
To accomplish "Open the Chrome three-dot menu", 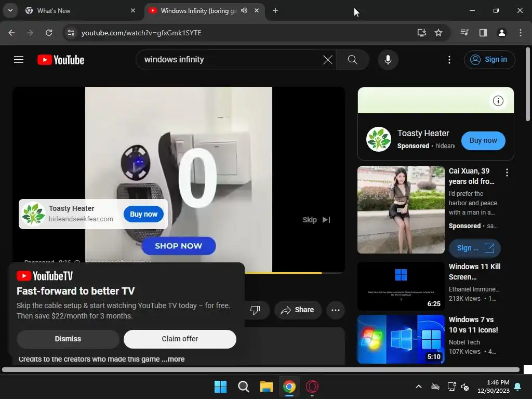I will click(521, 33).
